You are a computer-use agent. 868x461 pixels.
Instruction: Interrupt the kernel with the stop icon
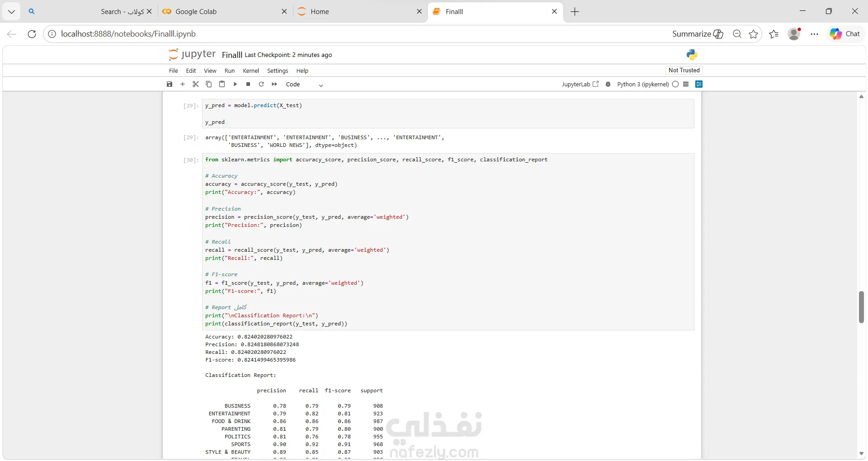pos(248,84)
